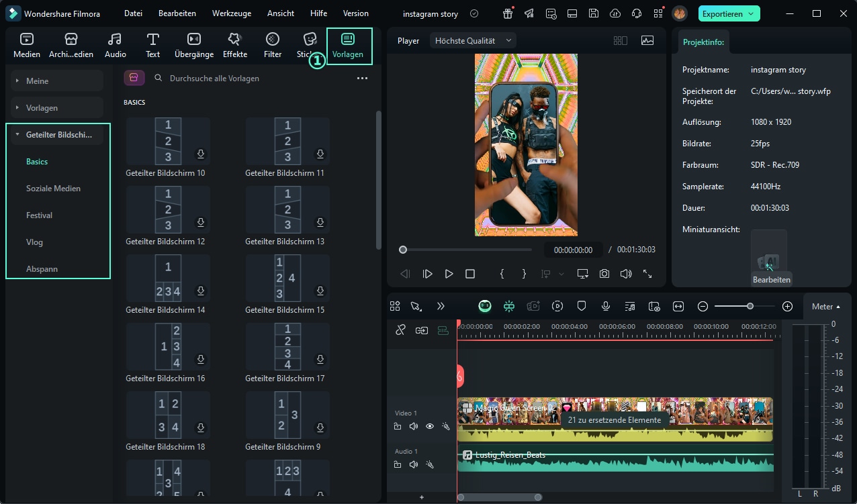Select the Festival category
This screenshot has width=857, height=504.
[40, 215]
